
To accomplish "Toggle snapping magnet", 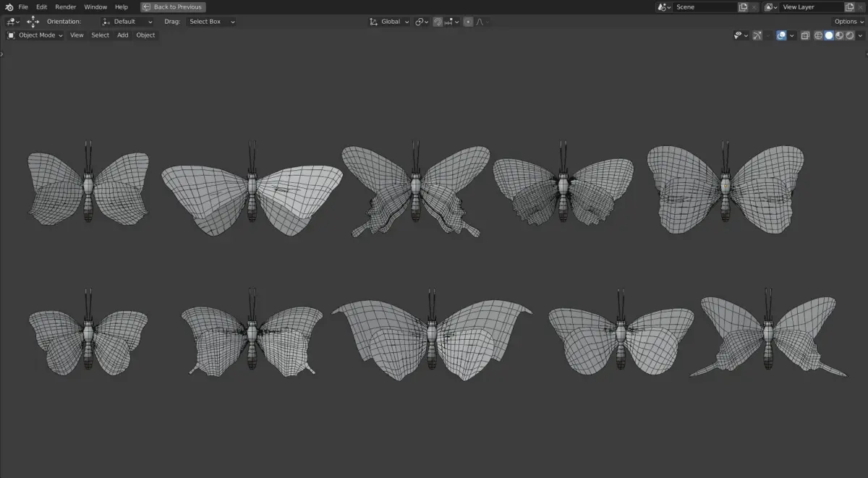I will [438, 22].
